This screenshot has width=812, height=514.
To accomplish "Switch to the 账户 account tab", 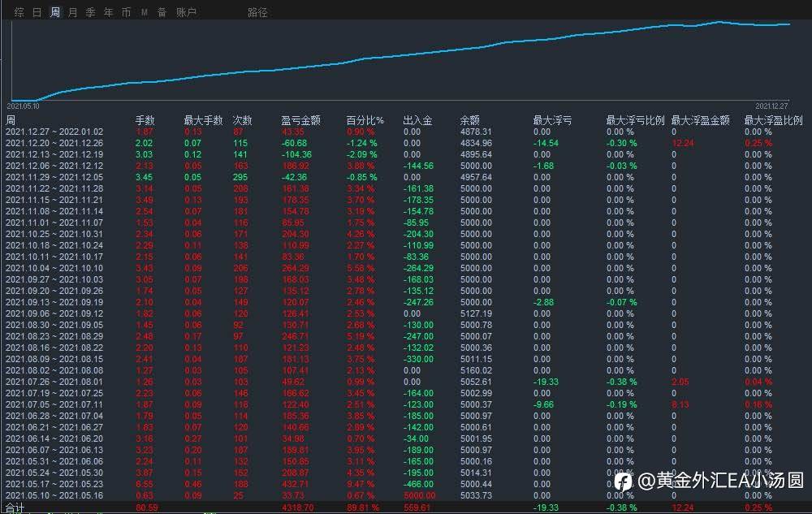I will (186, 12).
